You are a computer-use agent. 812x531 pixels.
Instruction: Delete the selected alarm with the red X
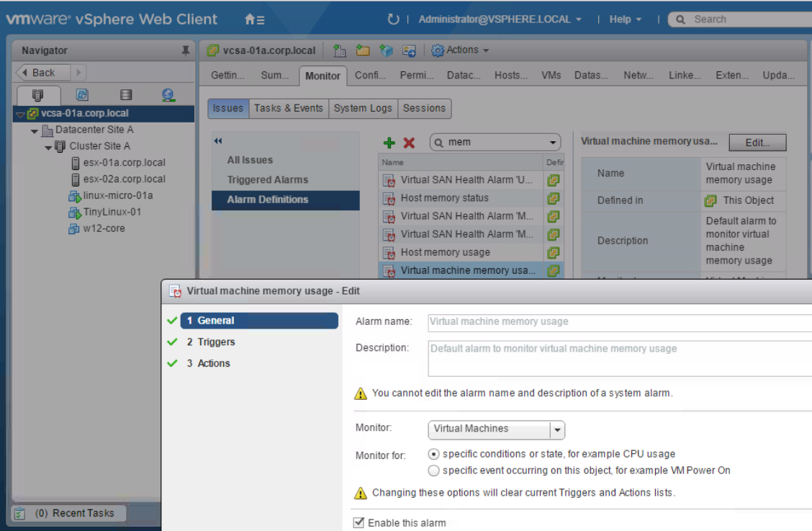coord(409,143)
